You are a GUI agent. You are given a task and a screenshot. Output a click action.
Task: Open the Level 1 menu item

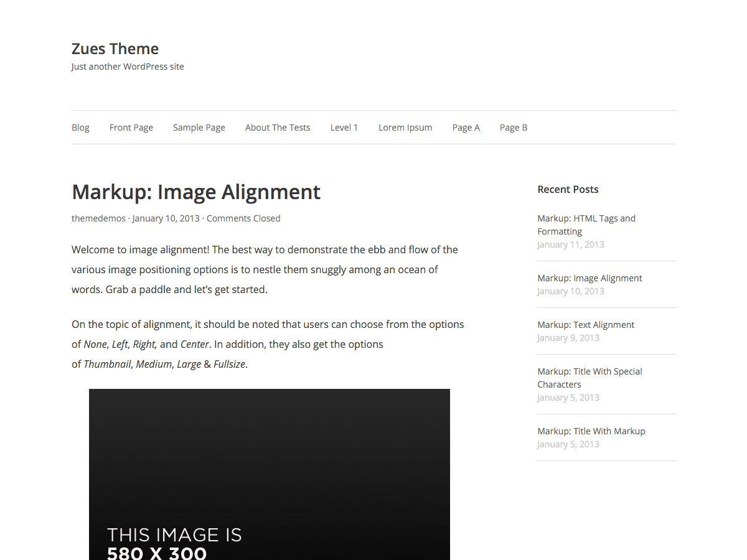pyautogui.click(x=344, y=127)
